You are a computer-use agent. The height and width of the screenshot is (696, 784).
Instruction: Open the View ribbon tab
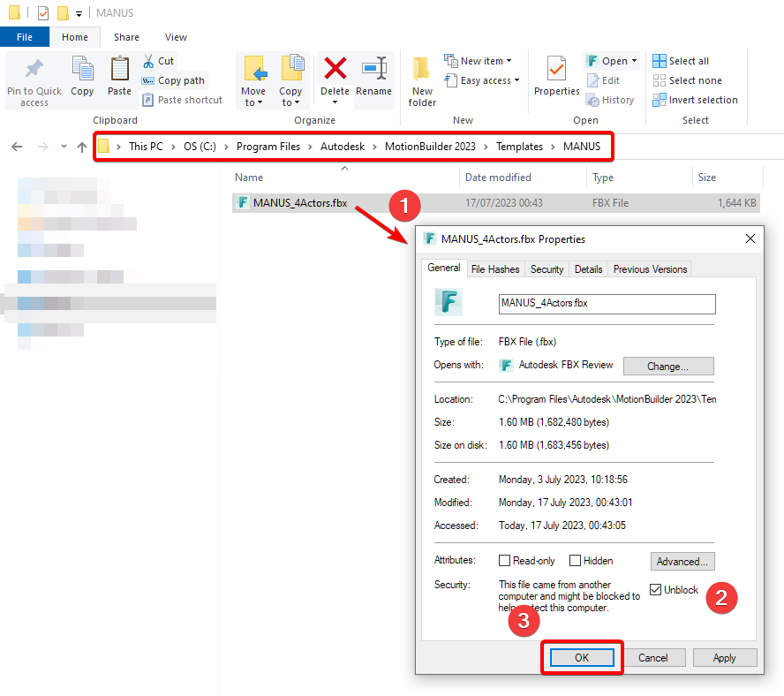coord(176,37)
